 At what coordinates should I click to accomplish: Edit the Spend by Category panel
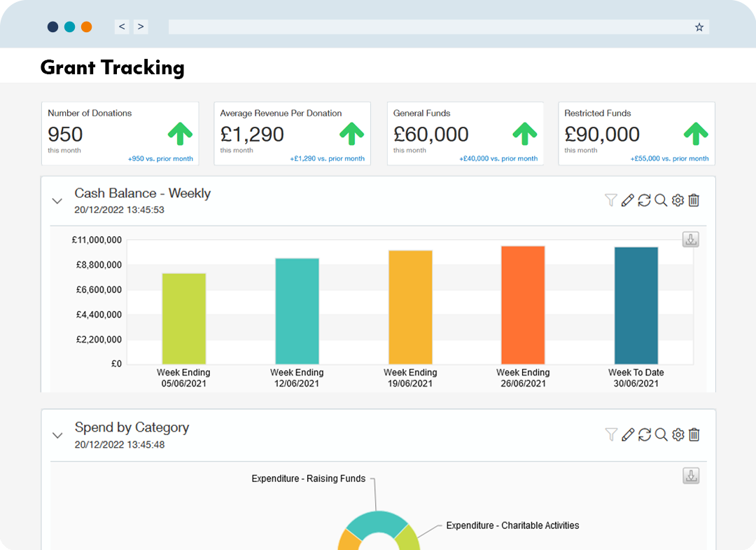point(627,434)
